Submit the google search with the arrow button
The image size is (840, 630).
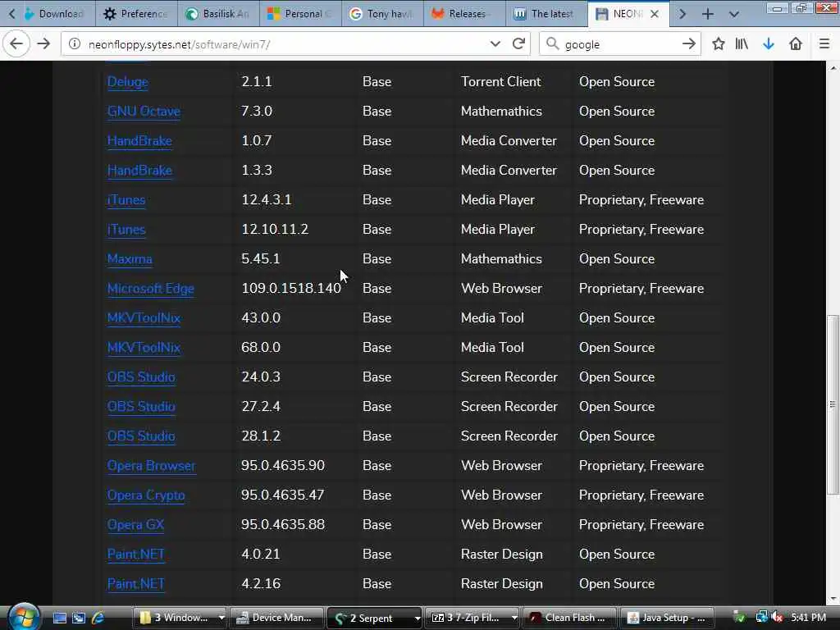pyautogui.click(x=689, y=44)
